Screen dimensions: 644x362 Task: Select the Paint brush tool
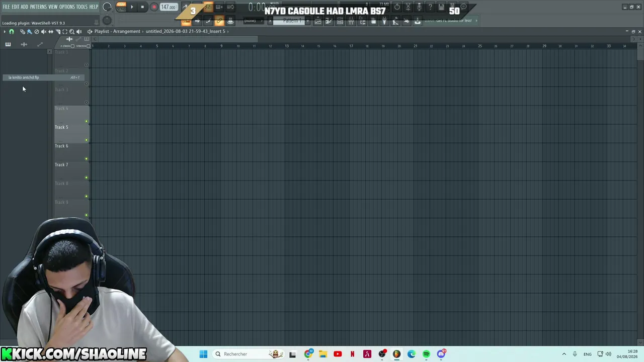coord(29,31)
